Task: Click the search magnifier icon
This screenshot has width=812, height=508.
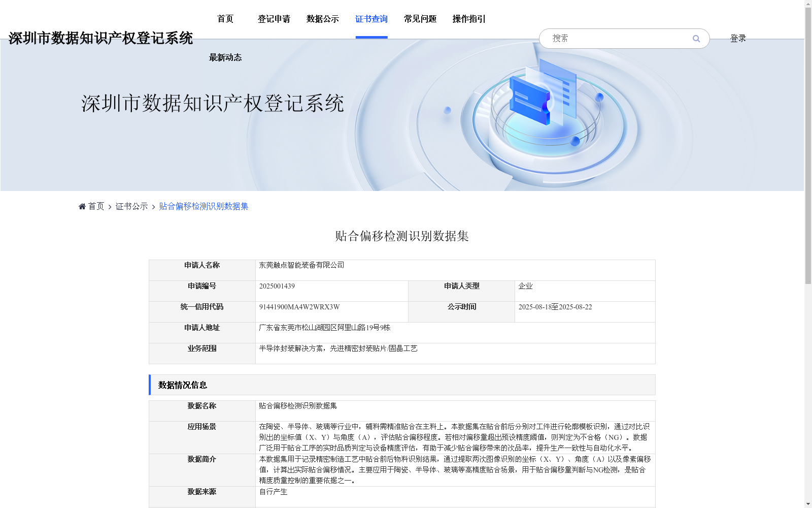Action: [696, 39]
